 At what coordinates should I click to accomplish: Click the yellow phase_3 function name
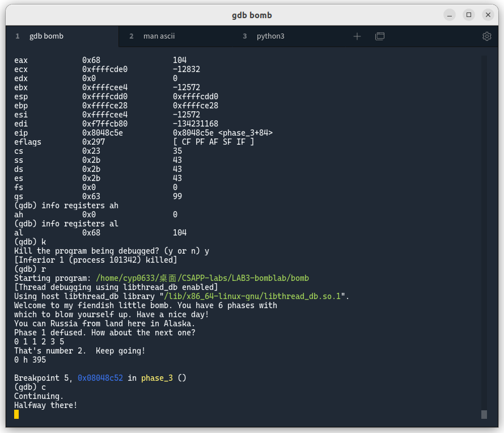[x=157, y=378]
